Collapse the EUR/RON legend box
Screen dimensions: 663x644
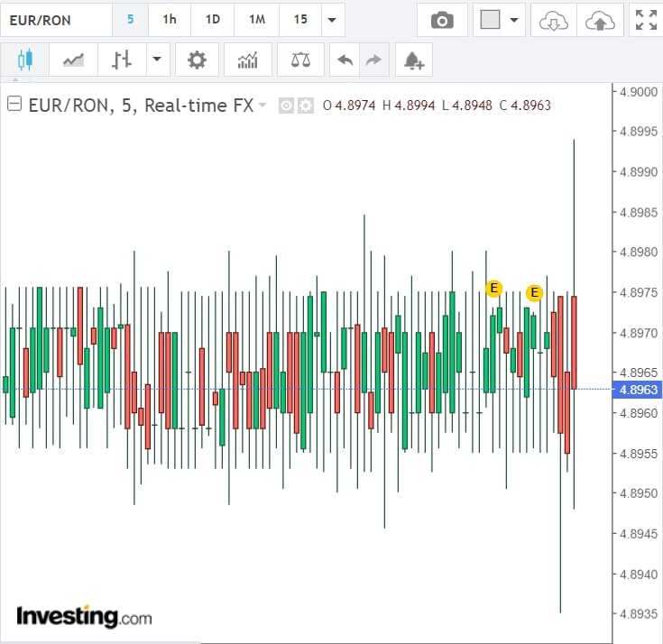click(x=14, y=105)
